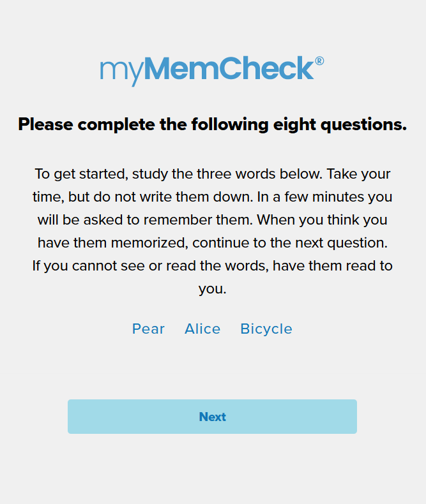
Task: Click the 'Please complete the following' heading
Action: coord(212,124)
